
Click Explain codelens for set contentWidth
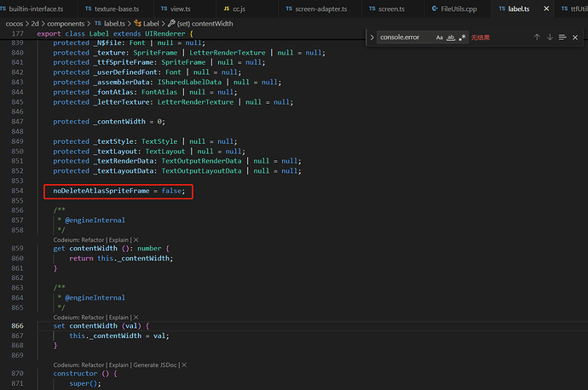coord(118,318)
